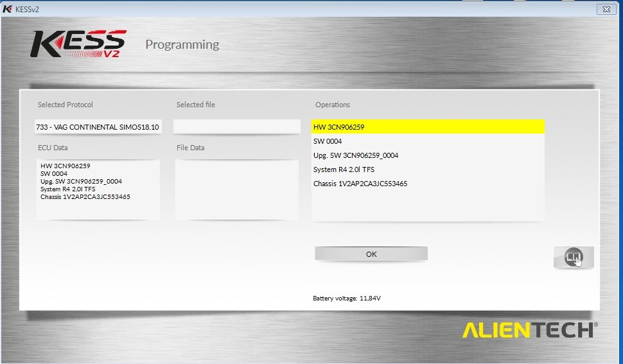623x364 pixels.
Task: Select Chassis 1V2AP2CA3JC553465 in Operations list
Action: 428,184
